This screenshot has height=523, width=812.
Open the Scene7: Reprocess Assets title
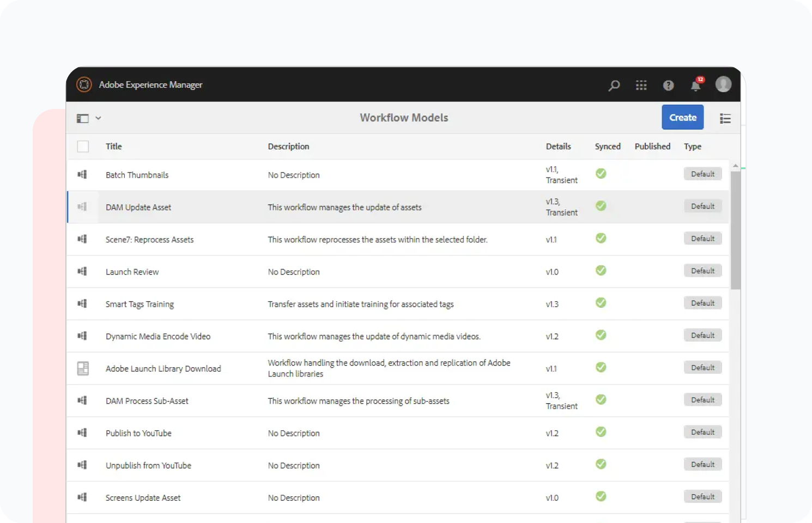[149, 239]
